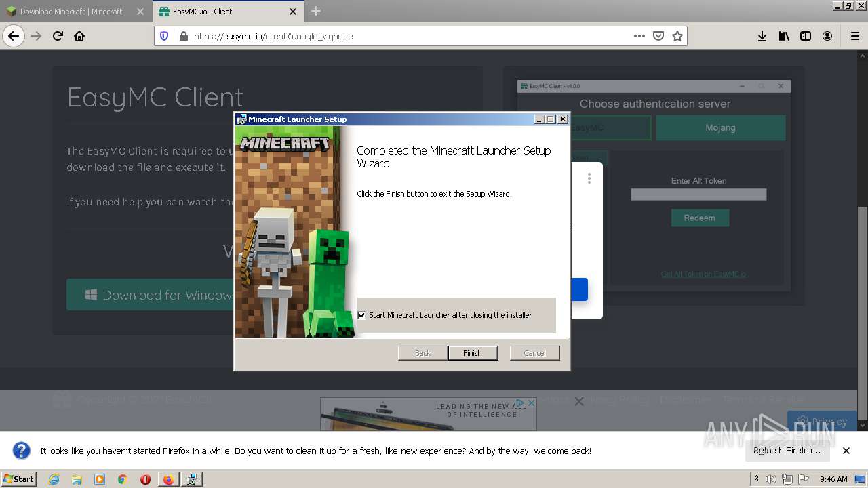Open media player taskbar icon
The width and height of the screenshot is (868, 488).
coord(100,479)
